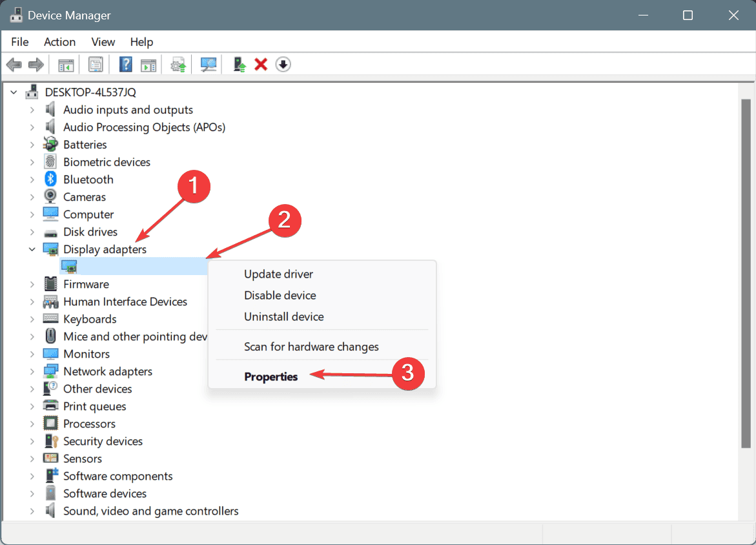
Task: Expand the Software components category
Action: click(32, 475)
